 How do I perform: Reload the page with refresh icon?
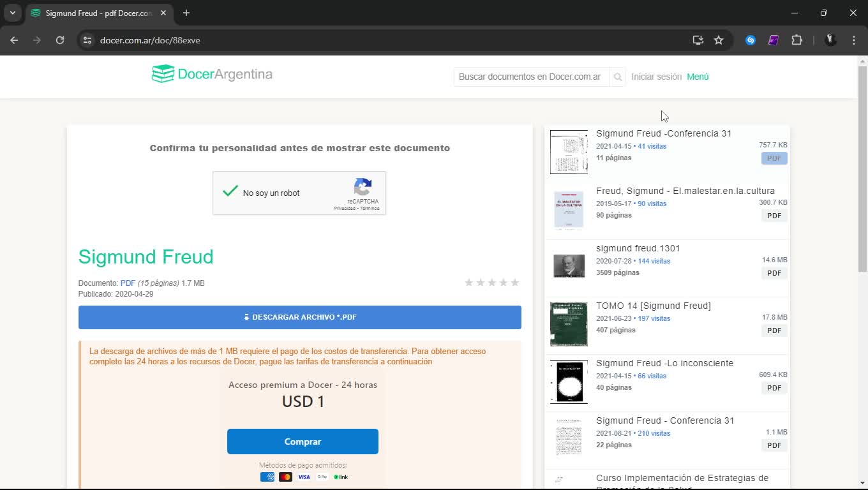(x=60, y=40)
